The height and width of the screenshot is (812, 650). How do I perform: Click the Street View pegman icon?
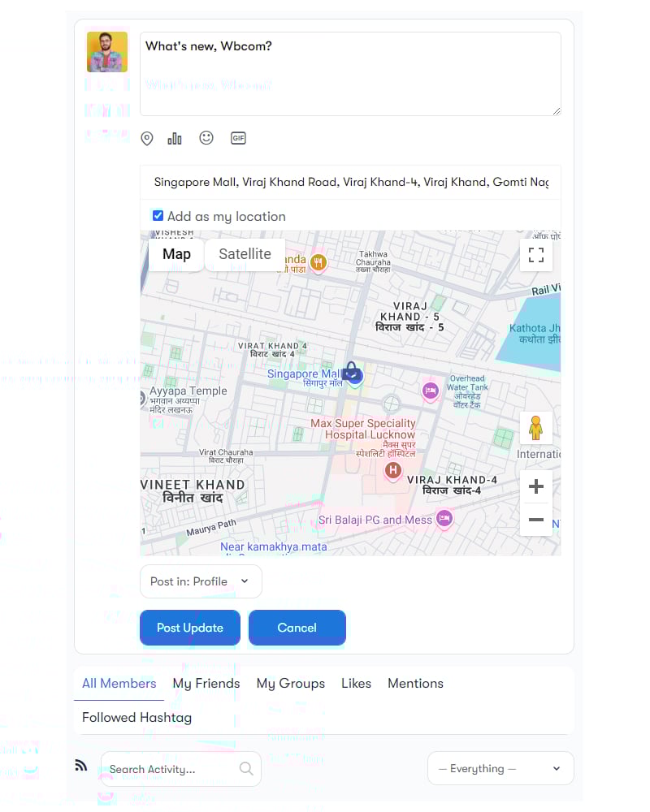click(x=535, y=428)
